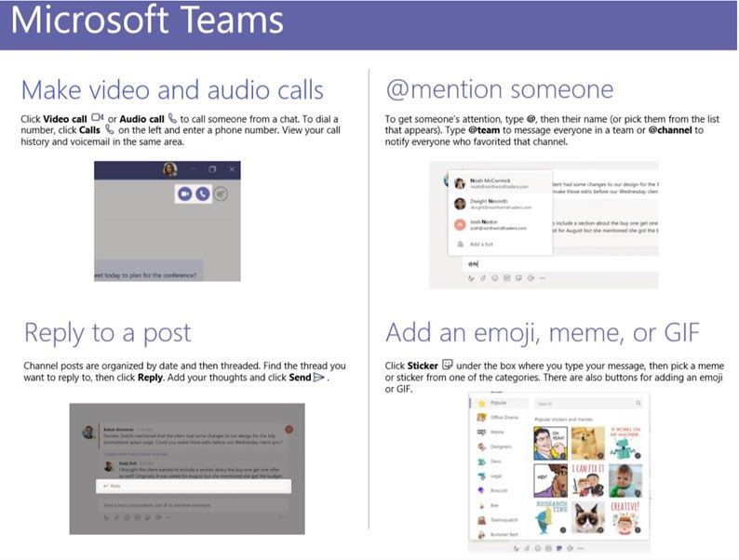Image resolution: width=739 pixels, height=560 pixels.
Task: Open Sticker picker under the @mention compose box
Action: pos(518,278)
